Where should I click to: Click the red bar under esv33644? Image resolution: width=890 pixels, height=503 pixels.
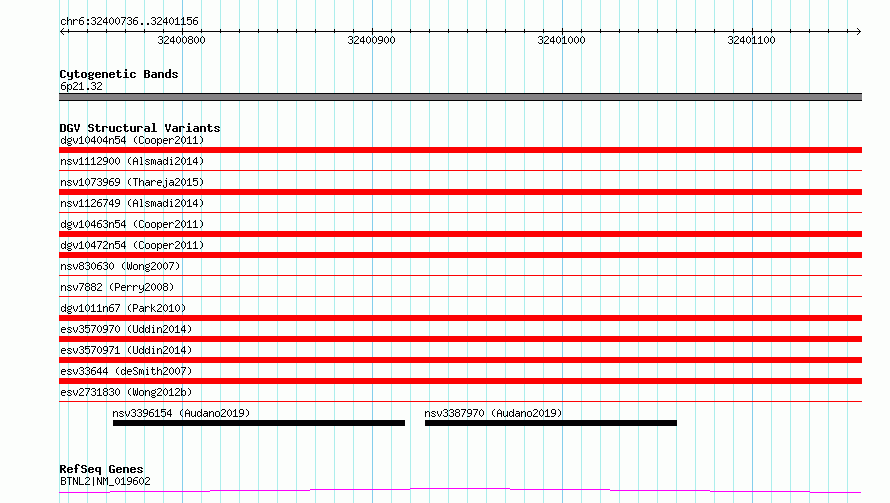click(460, 381)
